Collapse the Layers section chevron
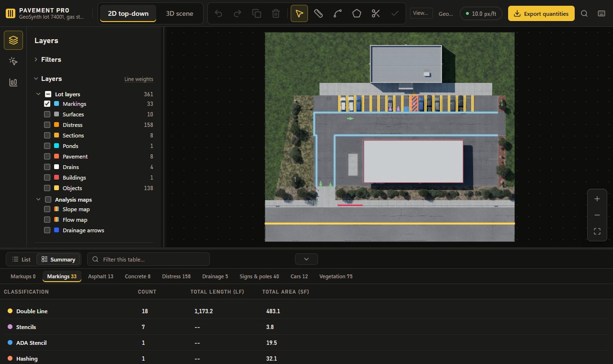This screenshot has width=613, height=364. pos(36,79)
